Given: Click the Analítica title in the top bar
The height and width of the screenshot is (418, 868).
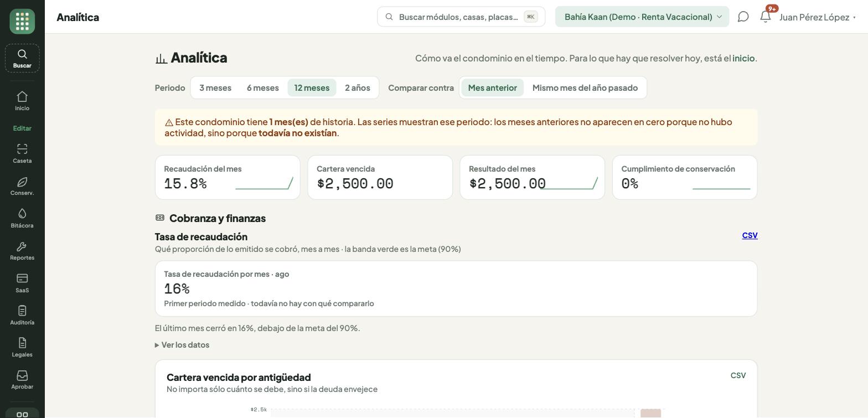Looking at the screenshot, I should [x=78, y=17].
